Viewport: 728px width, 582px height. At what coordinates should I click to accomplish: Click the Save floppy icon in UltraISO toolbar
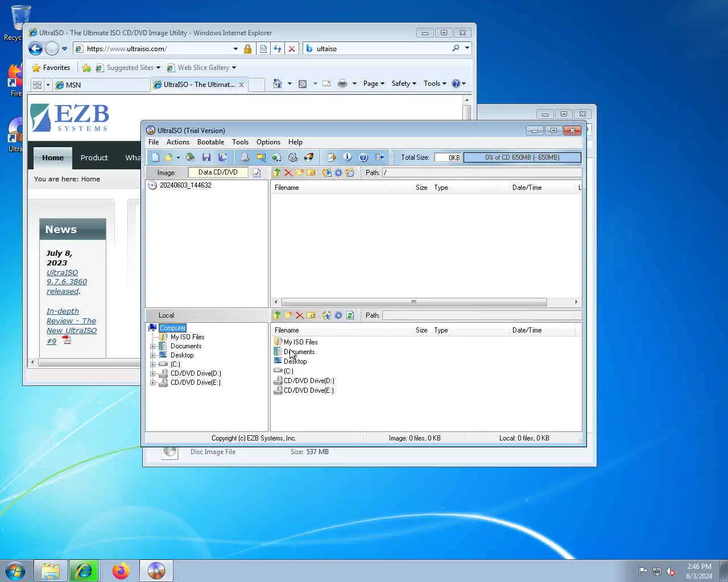206,157
